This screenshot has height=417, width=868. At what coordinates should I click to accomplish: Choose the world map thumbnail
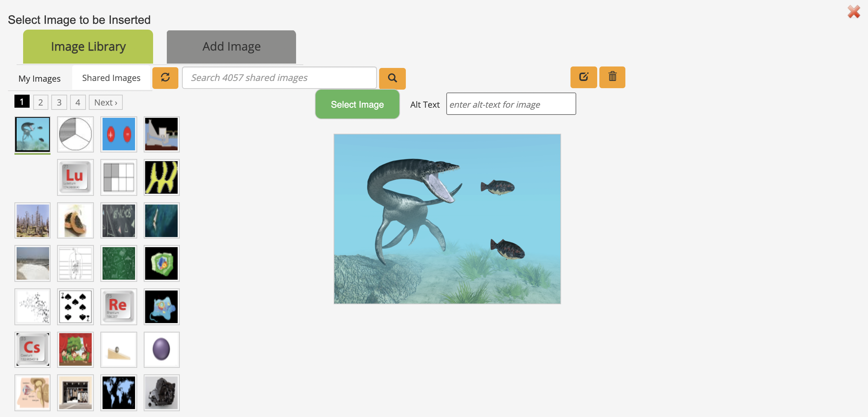pos(118,392)
